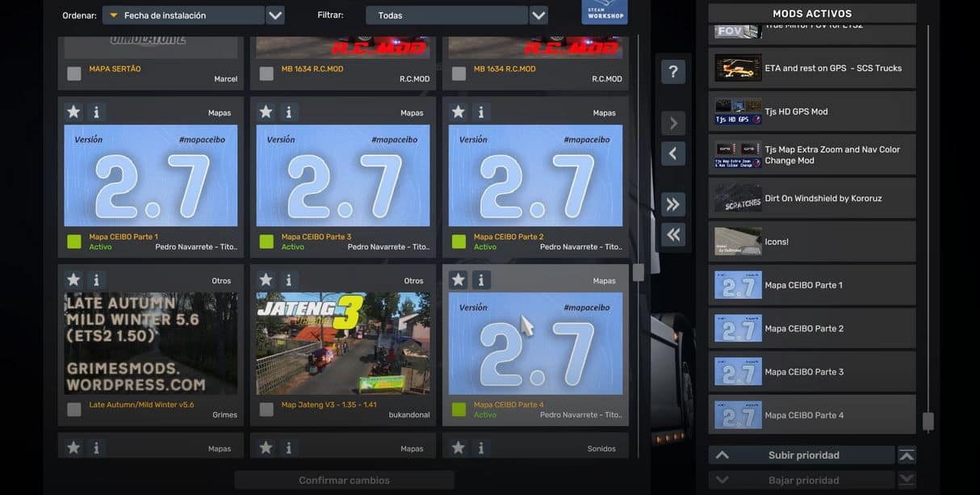Click the active mods list scrollbar handle
Viewport: 980px width, 495px height.
pos(928,421)
